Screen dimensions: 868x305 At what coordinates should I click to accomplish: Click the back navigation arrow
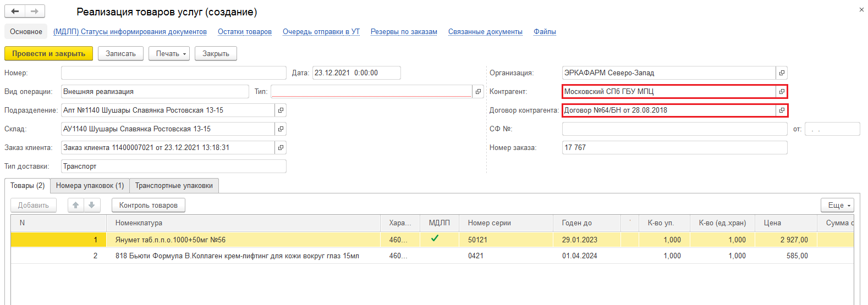coord(15,12)
